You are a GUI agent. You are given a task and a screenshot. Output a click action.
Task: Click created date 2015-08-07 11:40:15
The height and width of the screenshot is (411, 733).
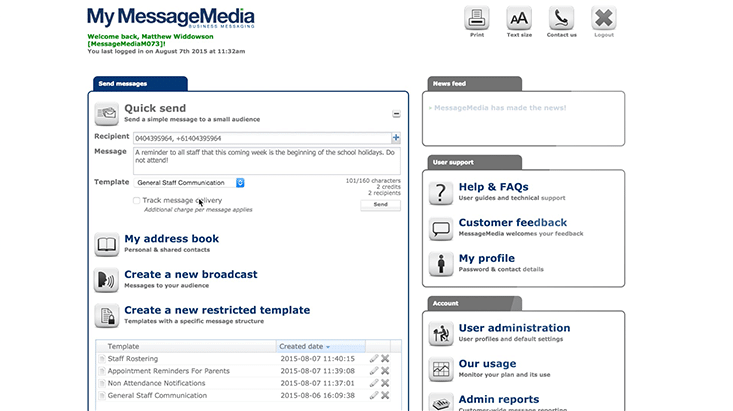pyautogui.click(x=317, y=359)
